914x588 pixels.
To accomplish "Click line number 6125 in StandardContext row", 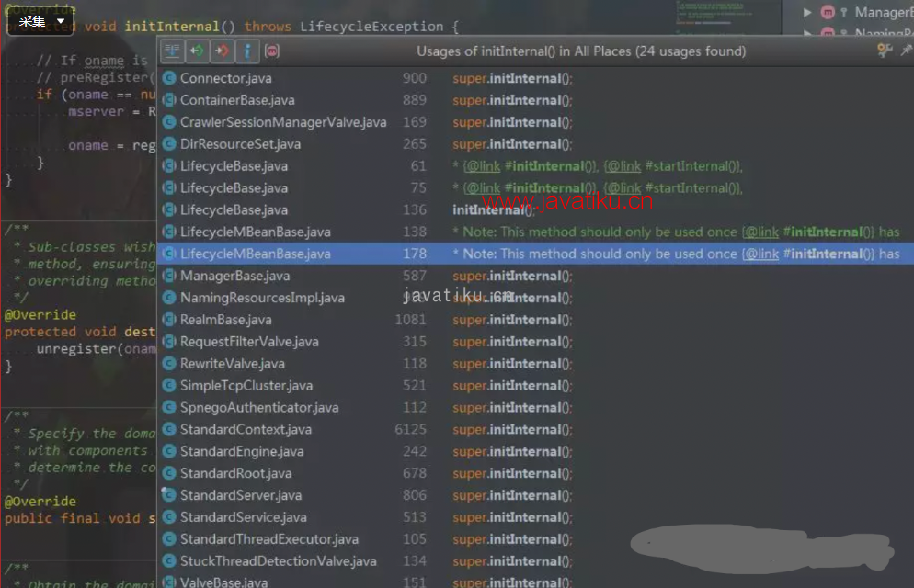I will [410, 429].
